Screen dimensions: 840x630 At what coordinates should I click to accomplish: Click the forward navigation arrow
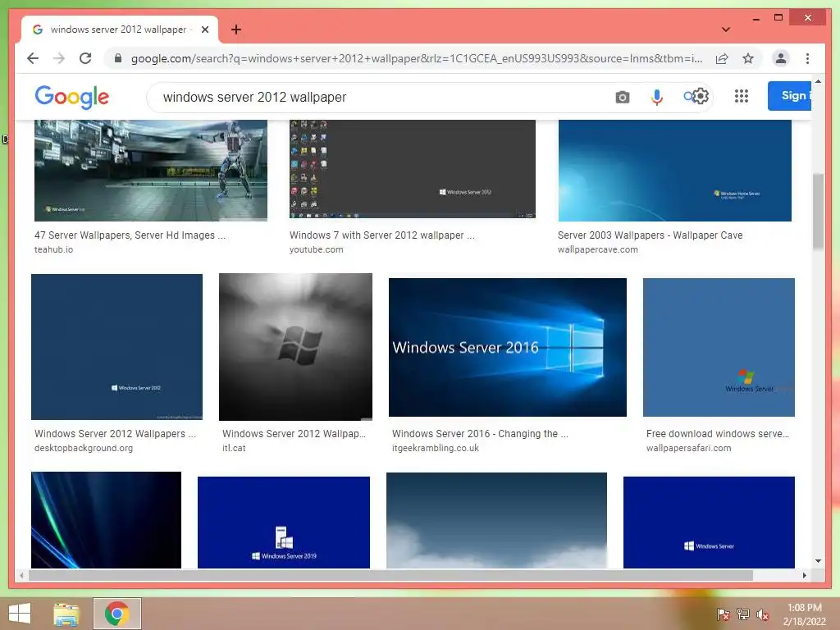point(59,58)
